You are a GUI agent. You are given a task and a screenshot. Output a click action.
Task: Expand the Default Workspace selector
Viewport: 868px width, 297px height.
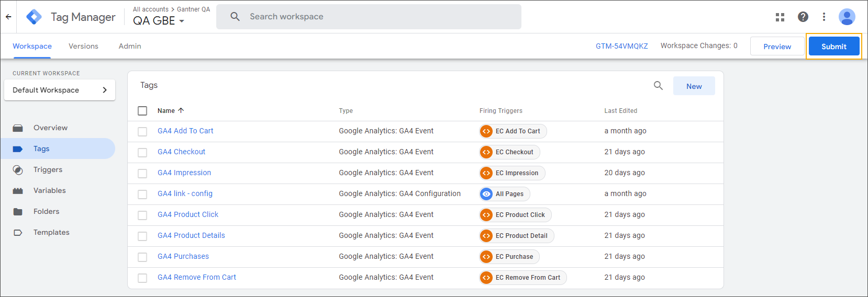coord(60,90)
